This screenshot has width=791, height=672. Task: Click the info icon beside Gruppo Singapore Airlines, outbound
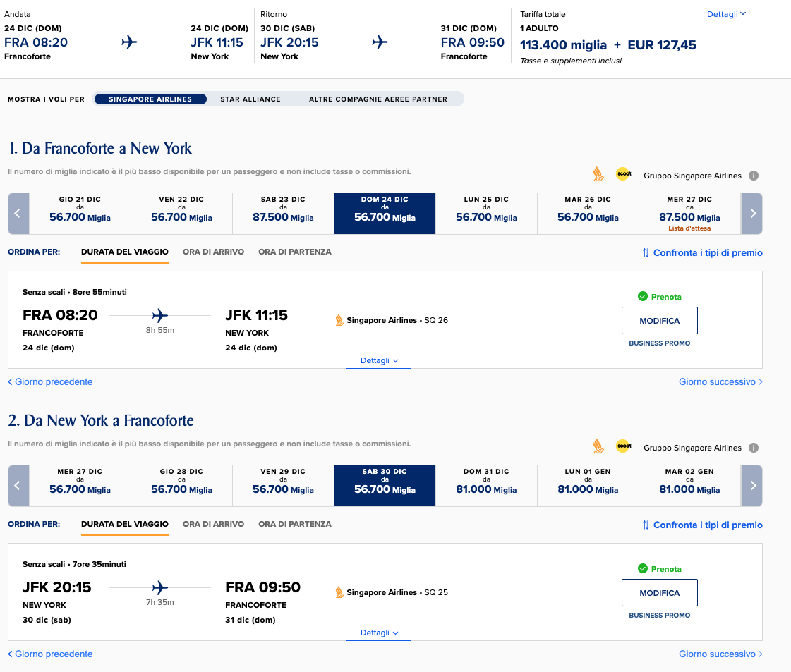click(x=753, y=176)
